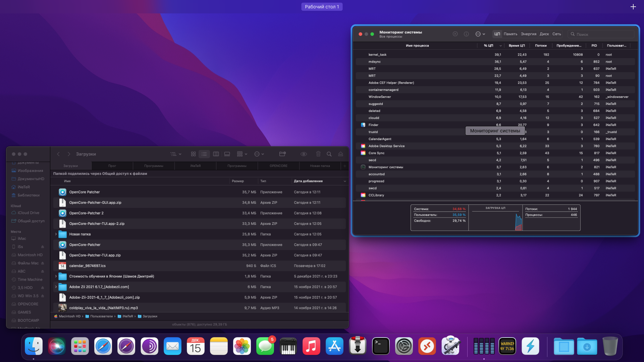
Task: Open Finder search magnifier
Action: point(329,154)
